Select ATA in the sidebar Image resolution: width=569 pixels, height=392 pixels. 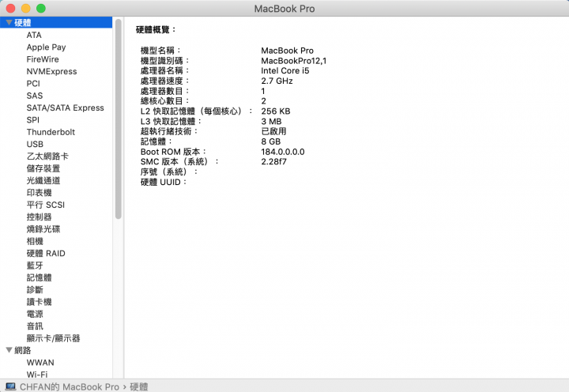coord(34,36)
